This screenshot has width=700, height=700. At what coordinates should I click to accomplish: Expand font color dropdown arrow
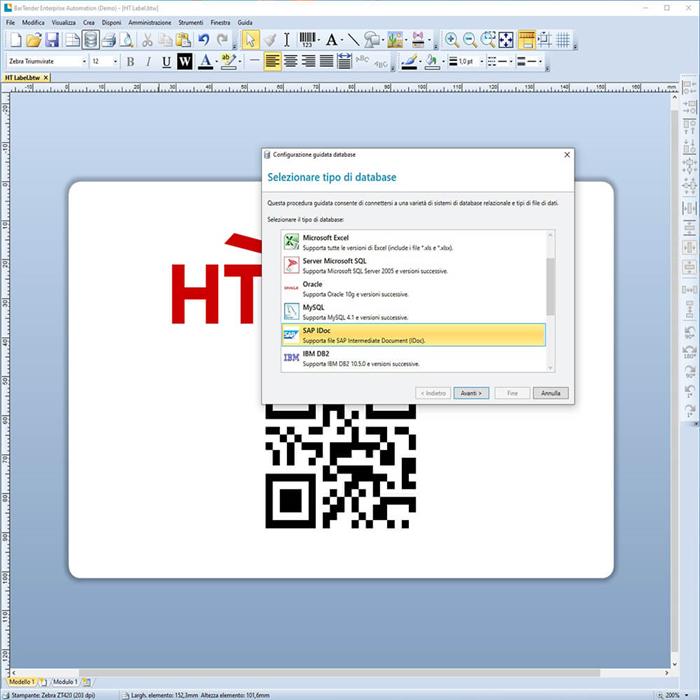click(x=217, y=61)
